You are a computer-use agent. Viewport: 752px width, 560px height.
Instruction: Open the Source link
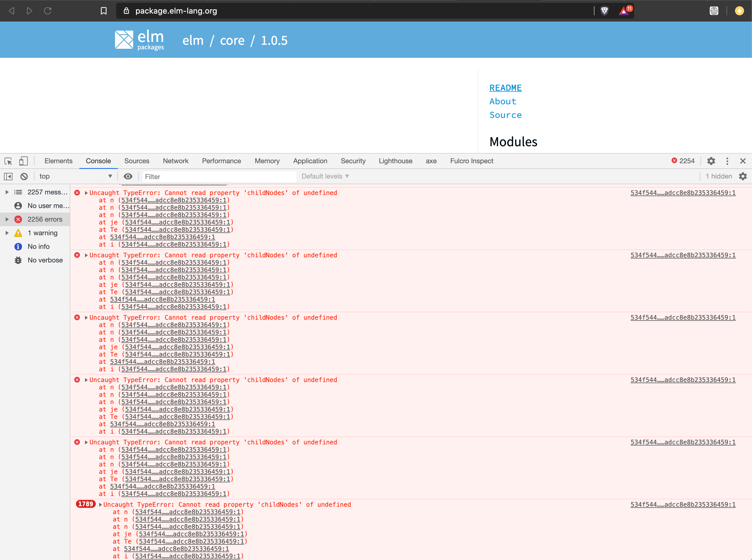click(505, 115)
